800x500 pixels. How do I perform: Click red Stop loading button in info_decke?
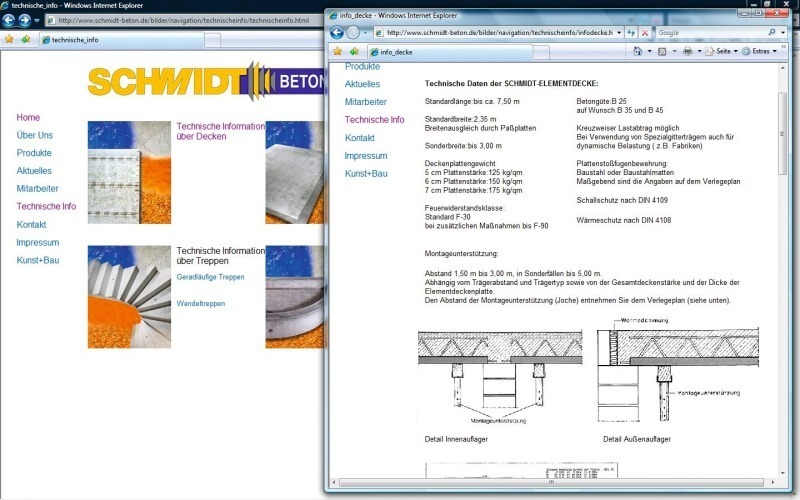click(645, 33)
